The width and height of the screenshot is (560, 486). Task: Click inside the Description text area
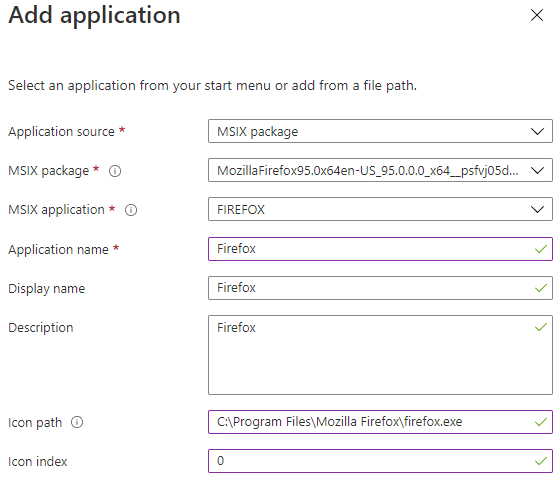380,355
